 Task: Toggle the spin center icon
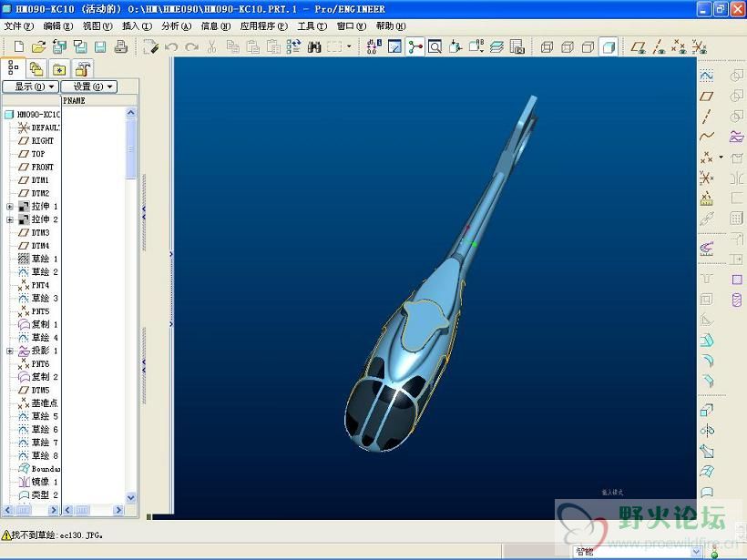(414, 46)
